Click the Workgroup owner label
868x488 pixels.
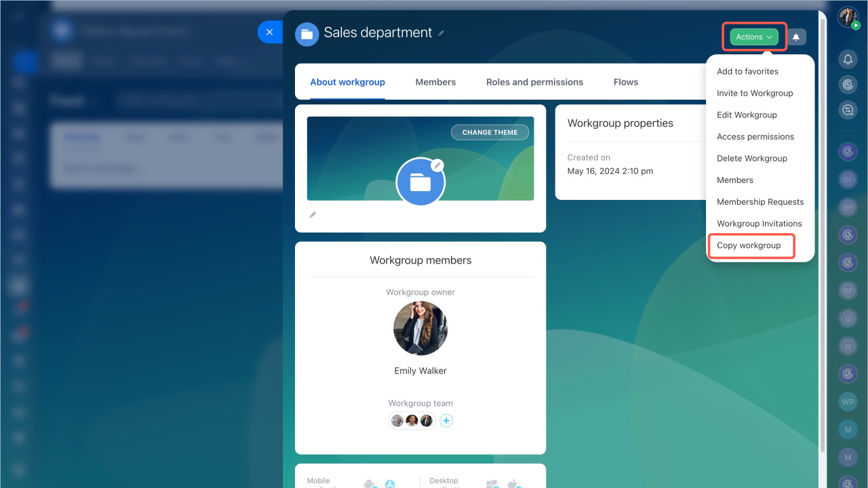pos(420,292)
